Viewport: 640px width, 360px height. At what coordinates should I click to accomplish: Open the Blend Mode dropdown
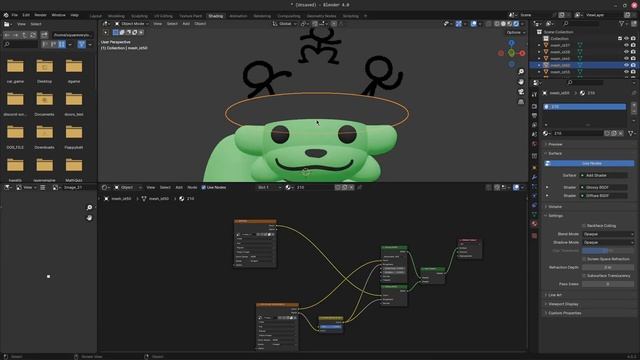(x=608, y=234)
